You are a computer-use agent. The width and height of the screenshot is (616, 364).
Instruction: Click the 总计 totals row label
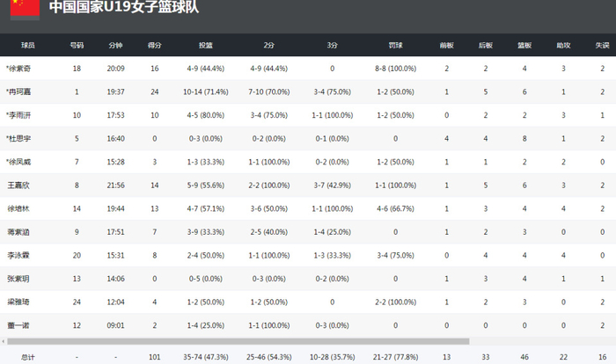click(28, 357)
